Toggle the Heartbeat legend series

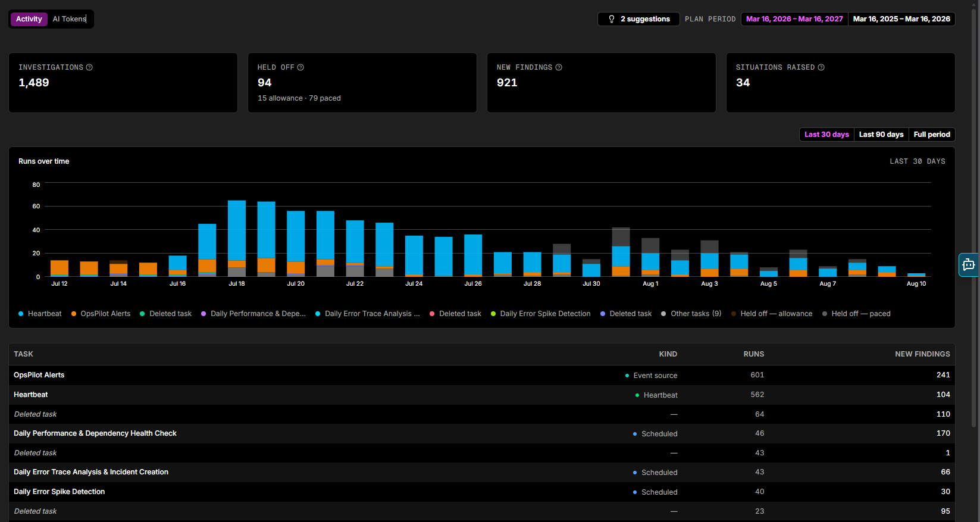[40, 314]
